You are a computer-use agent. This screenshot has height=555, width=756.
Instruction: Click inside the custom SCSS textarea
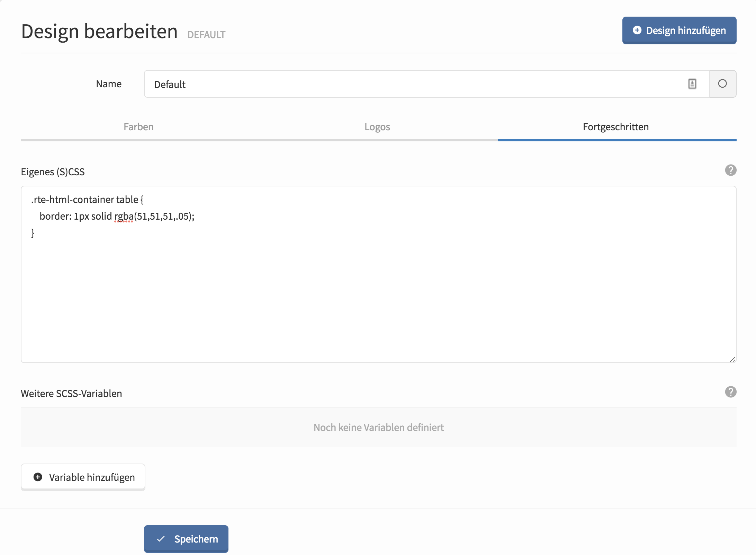[378, 294]
